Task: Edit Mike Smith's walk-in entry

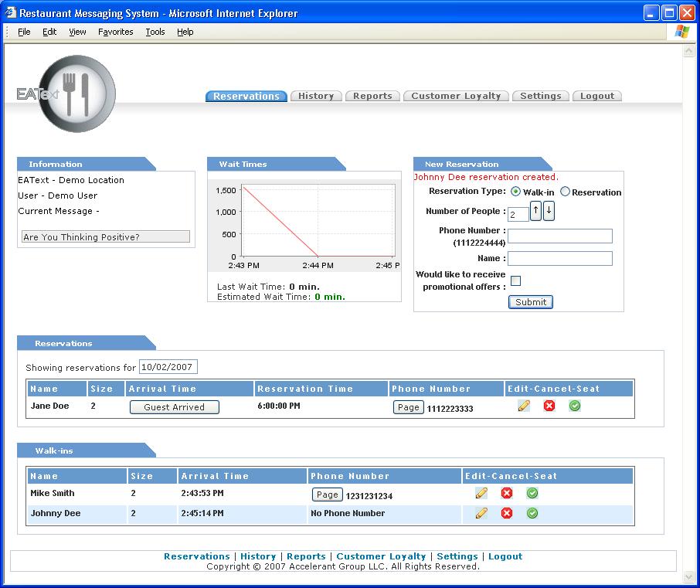Action: [x=481, y=493]
